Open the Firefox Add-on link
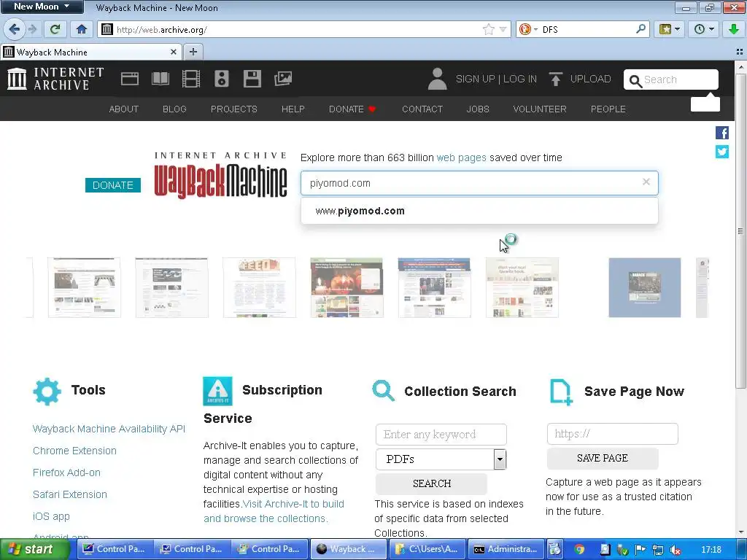Viewport: 747px width, 560px height. (66, 472)
